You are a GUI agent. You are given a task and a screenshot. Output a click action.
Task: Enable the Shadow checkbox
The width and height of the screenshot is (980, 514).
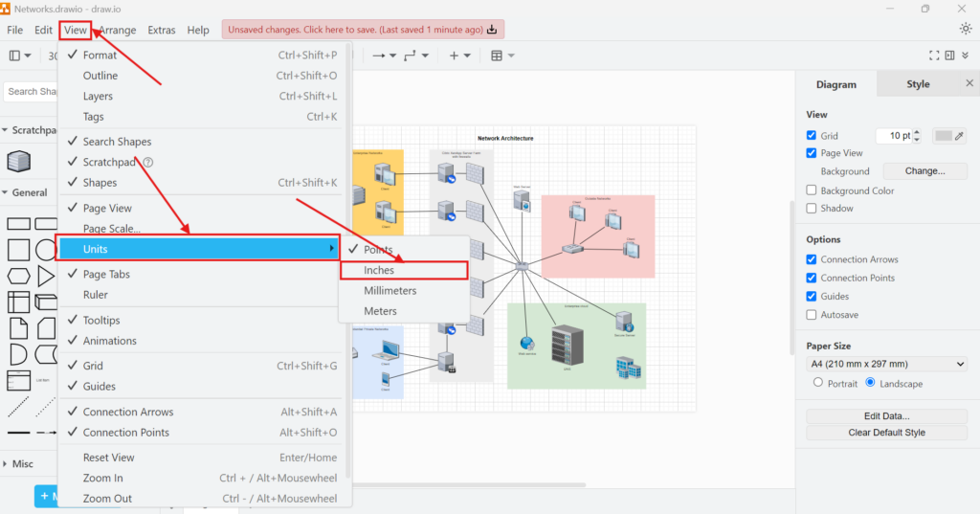point(812,209)
